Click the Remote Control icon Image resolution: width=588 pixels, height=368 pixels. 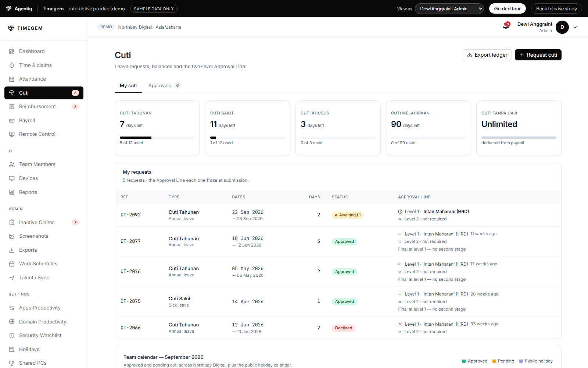point(12,134)
